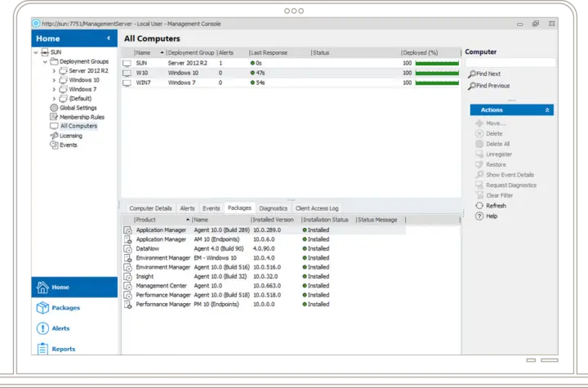The height and width of the screenshot is (388, 588).
Task: Open the Packages section in sidebar
Action: coord(74,308)
